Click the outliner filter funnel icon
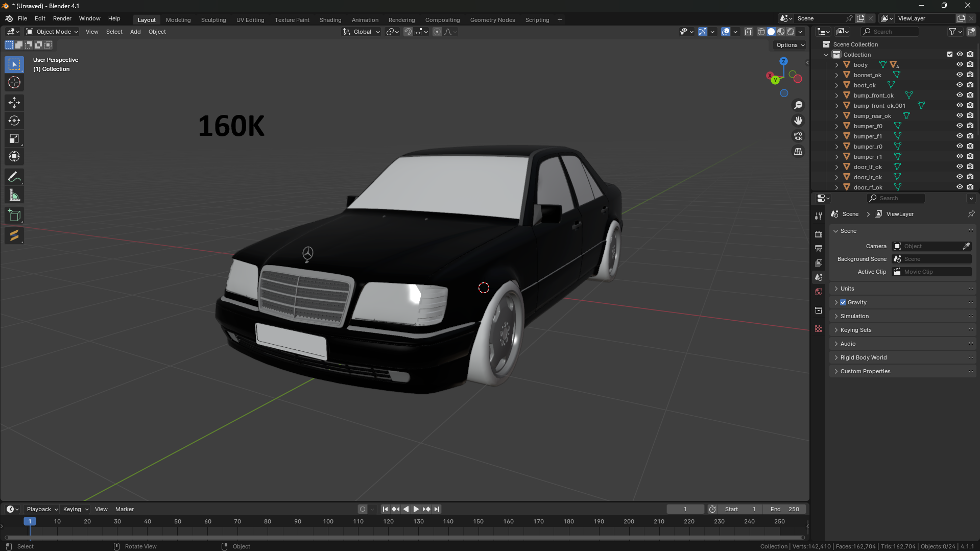 (952, 32)
